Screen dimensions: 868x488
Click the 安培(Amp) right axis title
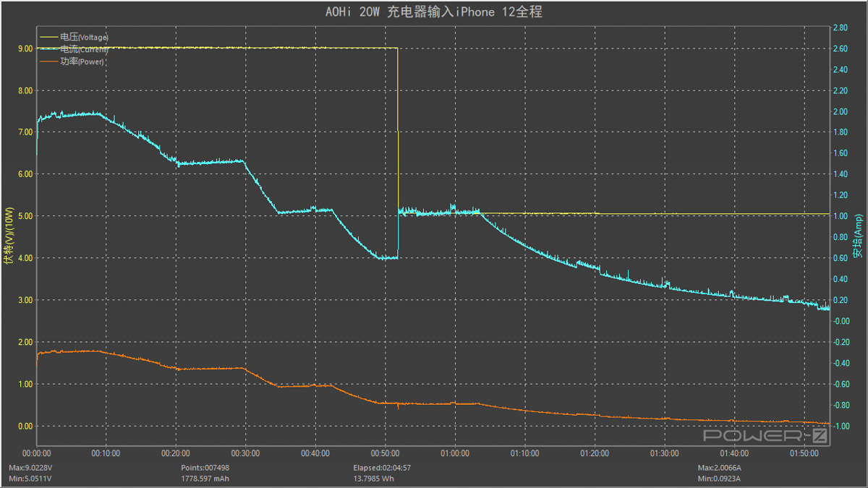tap(858, 236)
